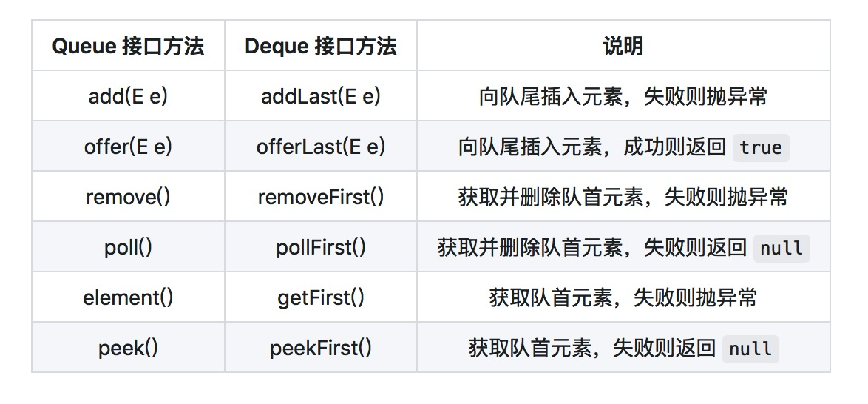
Task: Click the offer(E e) method cell
Action: tap(128, 147)
